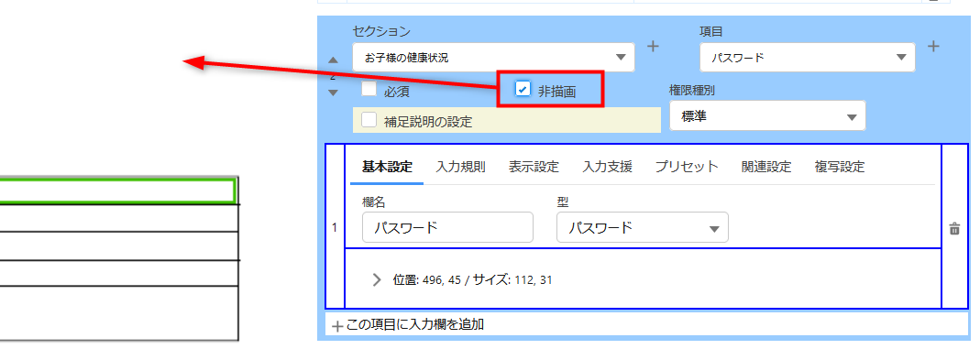Image resolution: width=980 pixels, height=349 pixels.
Task: Switch to the 表示設定 tab
Action: [x=534, y=167]
